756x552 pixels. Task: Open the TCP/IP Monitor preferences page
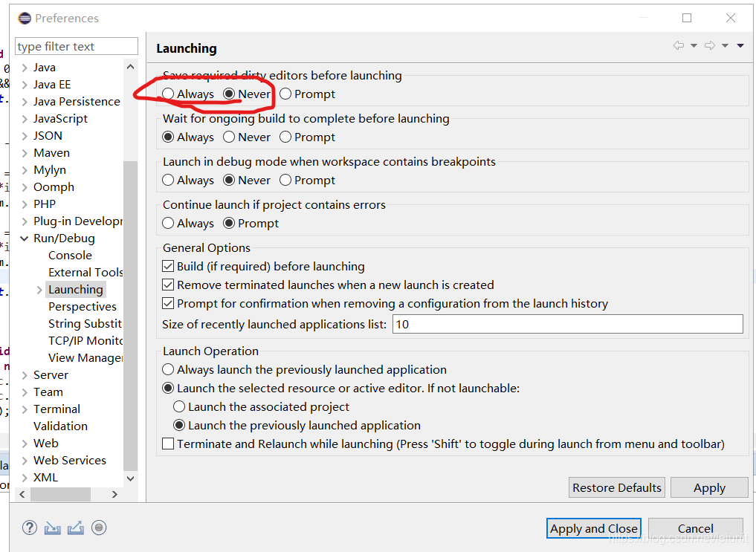click(85, 340)
